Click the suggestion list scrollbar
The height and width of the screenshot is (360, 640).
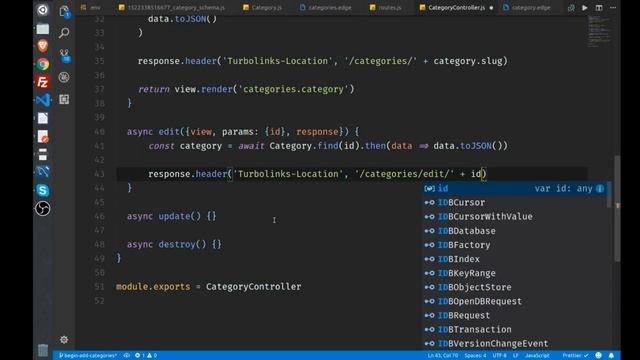(609, 194)
